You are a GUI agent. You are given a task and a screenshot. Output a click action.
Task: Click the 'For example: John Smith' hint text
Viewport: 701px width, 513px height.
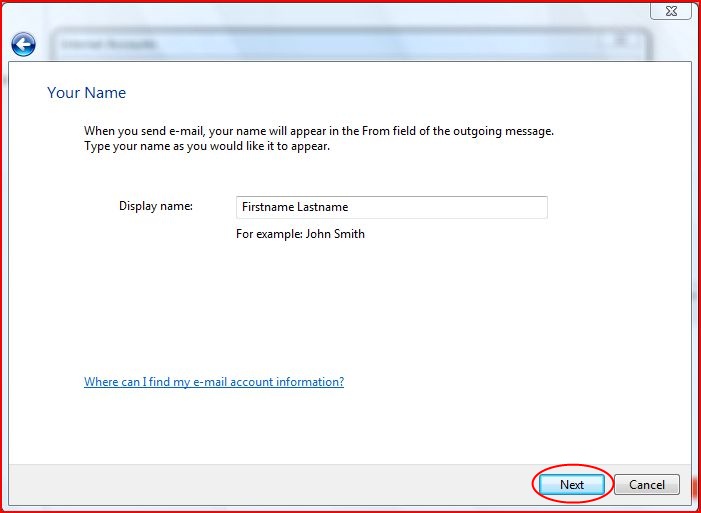click(300, 234)
